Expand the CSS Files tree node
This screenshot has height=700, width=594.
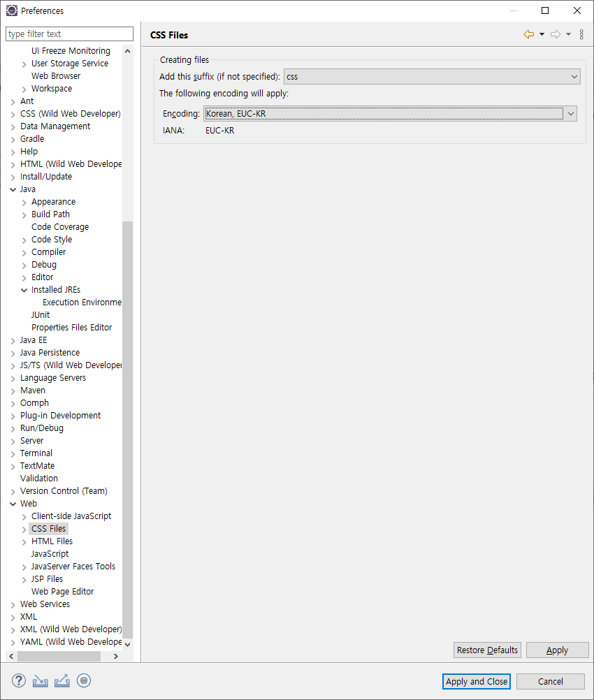pos(24,530)
